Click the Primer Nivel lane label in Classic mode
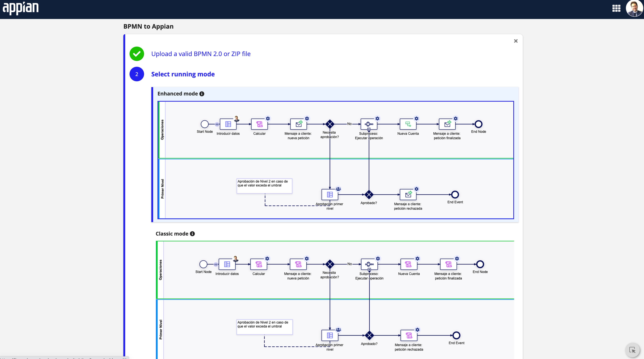 pyautogui.click(x=160, y=330)
